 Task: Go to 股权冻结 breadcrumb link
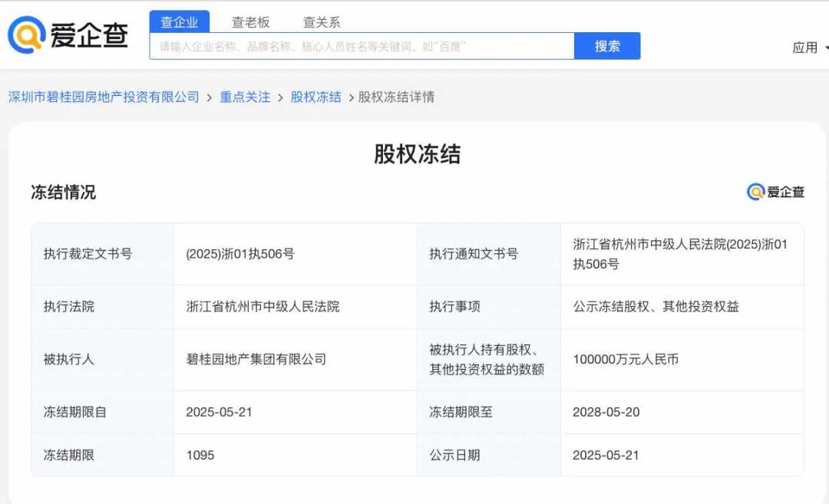click(315, 97)
